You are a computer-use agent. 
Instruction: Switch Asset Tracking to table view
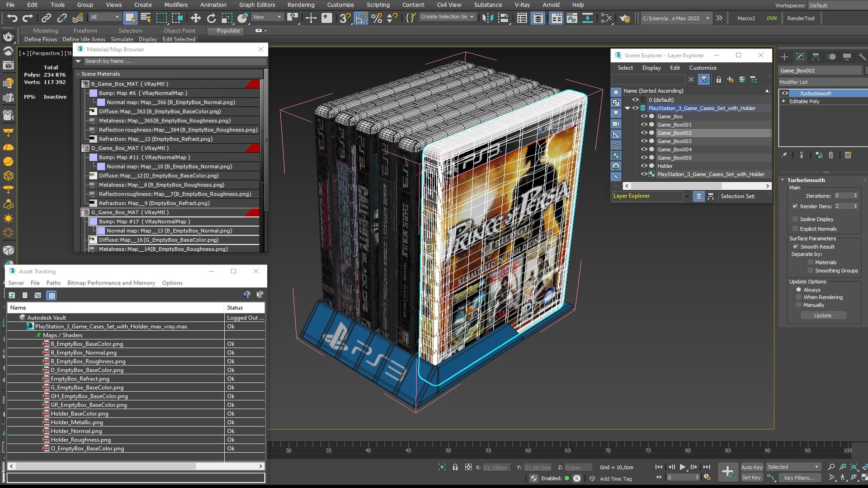(52, 296)
